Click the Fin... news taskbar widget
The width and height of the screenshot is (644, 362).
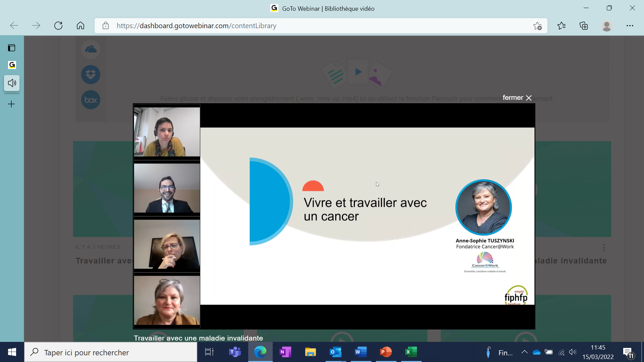[499, 352]
